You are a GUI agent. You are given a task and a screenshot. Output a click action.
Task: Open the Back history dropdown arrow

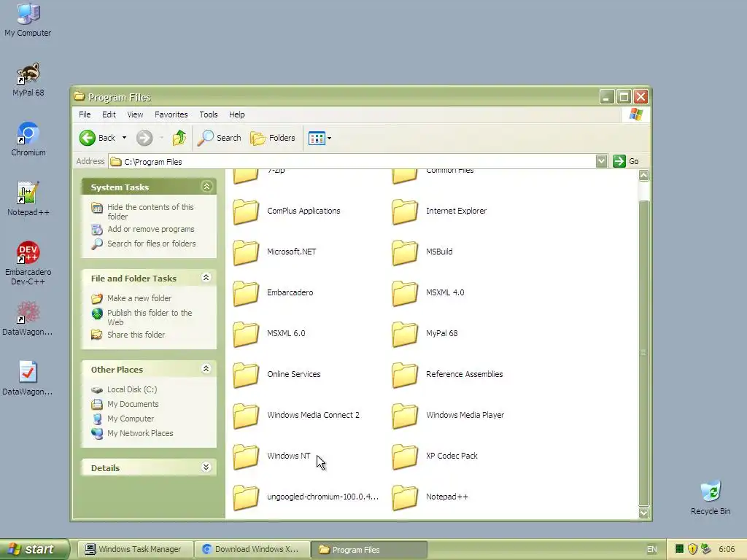pos(124,138)
